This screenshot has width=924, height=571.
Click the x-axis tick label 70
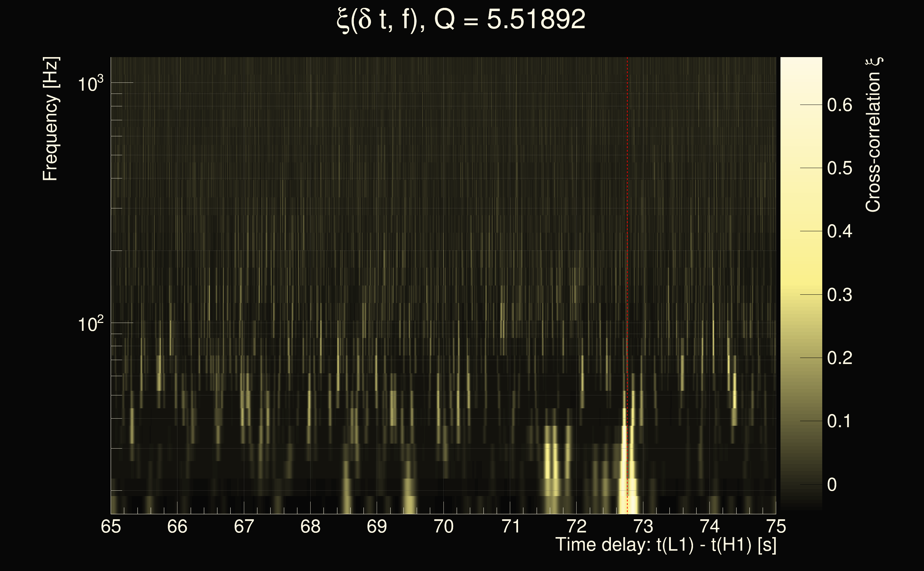[x=443, y=527]
